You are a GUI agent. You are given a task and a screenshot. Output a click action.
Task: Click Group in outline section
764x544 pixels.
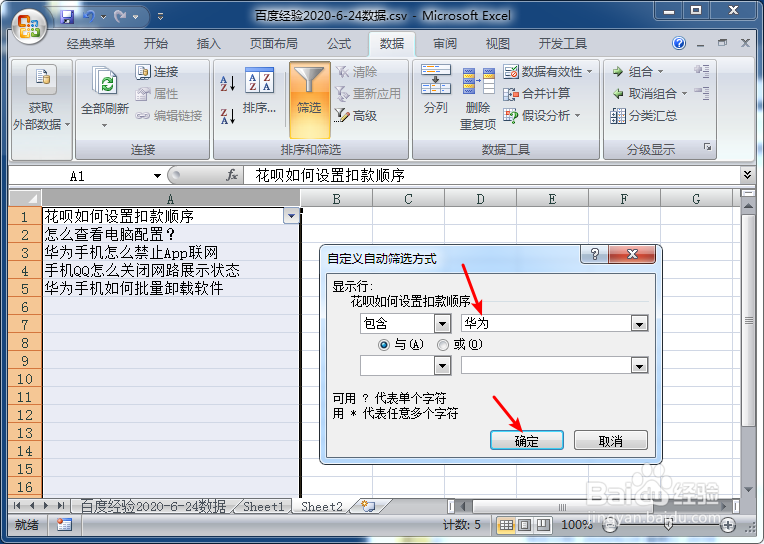click(x=637, y=72)
